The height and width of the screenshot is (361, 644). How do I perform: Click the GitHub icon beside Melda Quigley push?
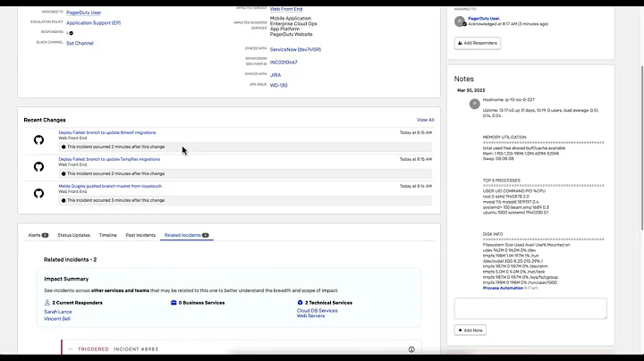38,193
